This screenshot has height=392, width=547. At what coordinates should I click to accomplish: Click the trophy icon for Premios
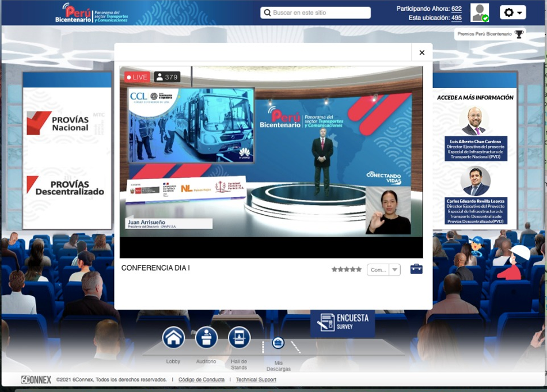(519, 34)
